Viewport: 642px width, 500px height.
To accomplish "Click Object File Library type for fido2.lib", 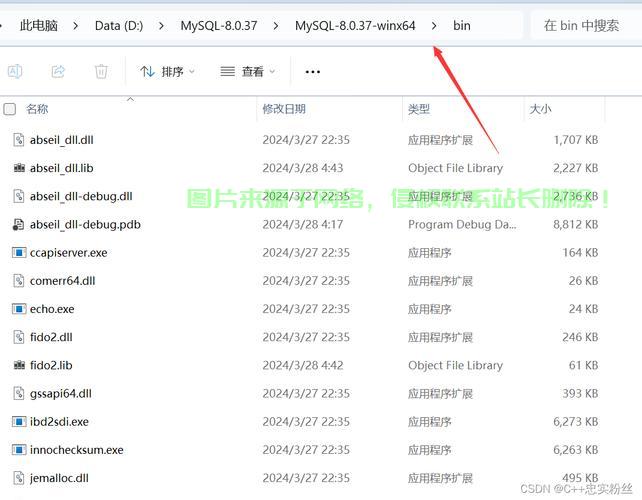I will coord(455,366).
